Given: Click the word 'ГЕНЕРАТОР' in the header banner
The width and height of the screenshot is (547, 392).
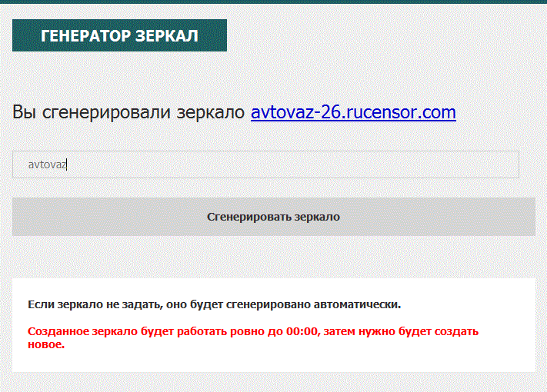Looking at the screenshot, I should click(85, 36).
